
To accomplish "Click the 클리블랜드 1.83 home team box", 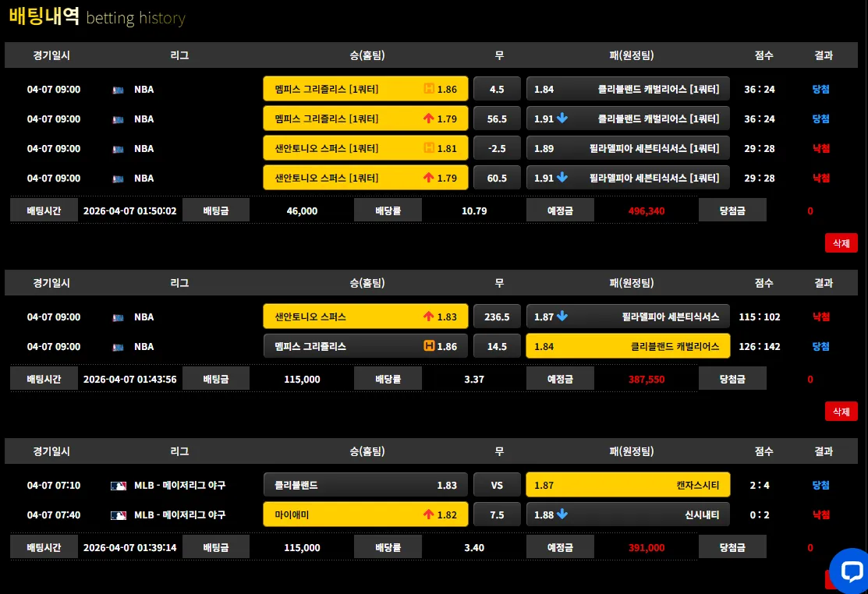I will click(365, 485).
